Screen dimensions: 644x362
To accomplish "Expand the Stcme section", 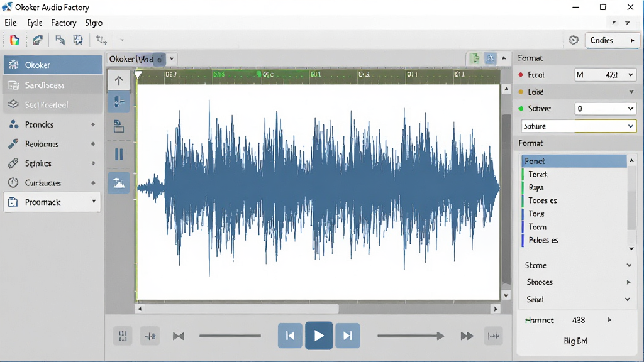I will point(629,265).
